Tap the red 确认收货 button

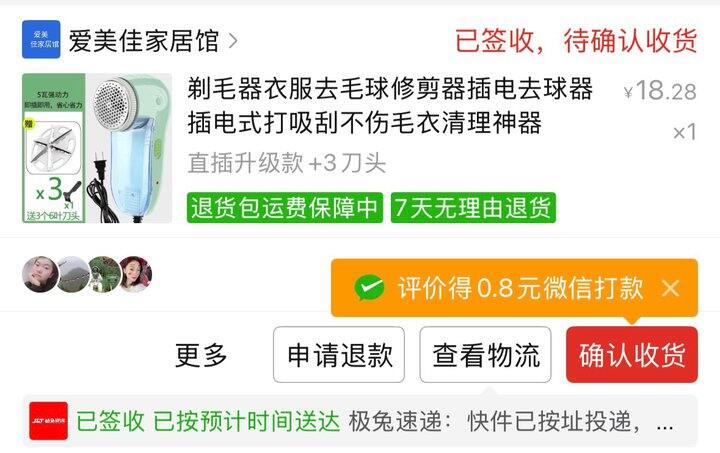coord(632,354)
